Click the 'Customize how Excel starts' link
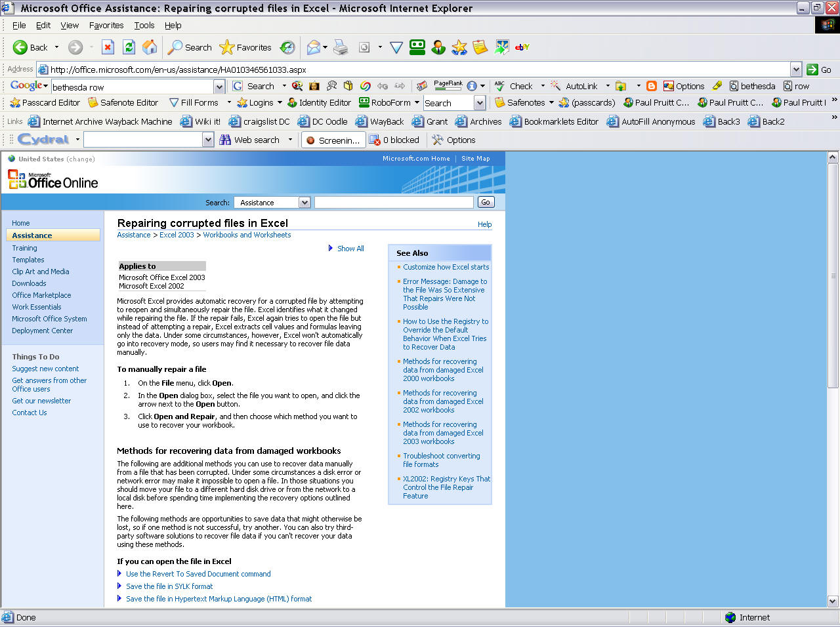 446,267
